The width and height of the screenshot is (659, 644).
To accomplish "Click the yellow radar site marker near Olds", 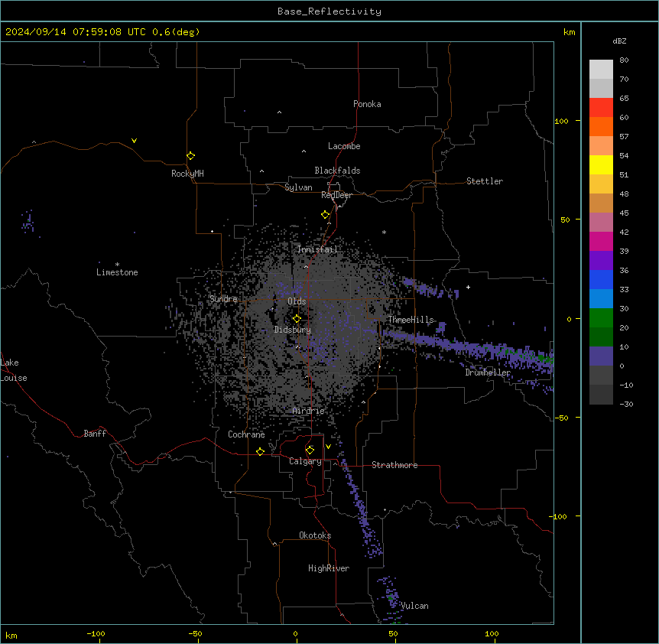I will pyautogui.click(x=297, y=319).
